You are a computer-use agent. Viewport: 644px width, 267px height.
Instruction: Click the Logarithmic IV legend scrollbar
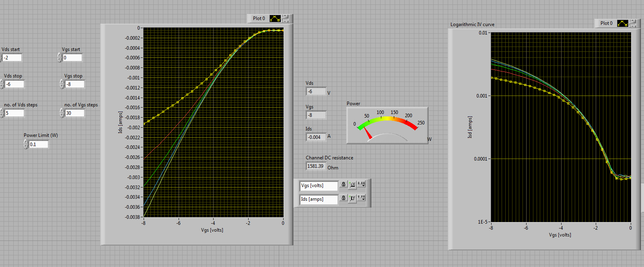633,23
